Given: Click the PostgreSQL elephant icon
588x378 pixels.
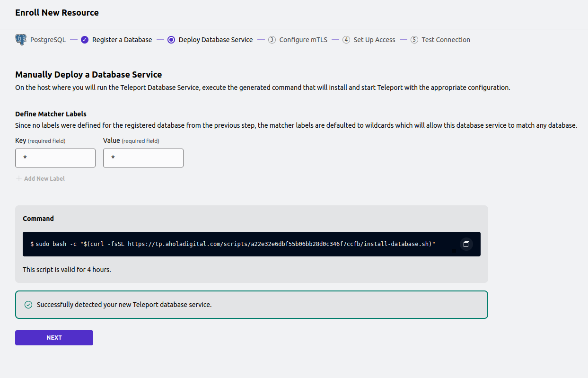Looking at the screenshot, I should [21, 40].
